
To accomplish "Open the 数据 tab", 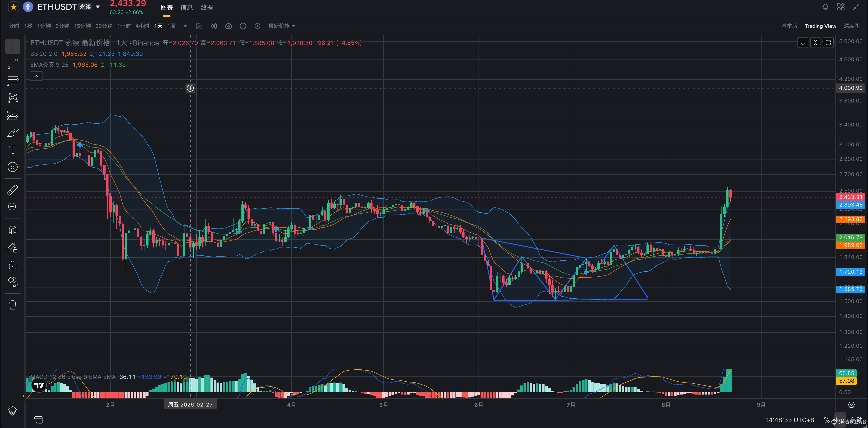I will coord(206,8).
